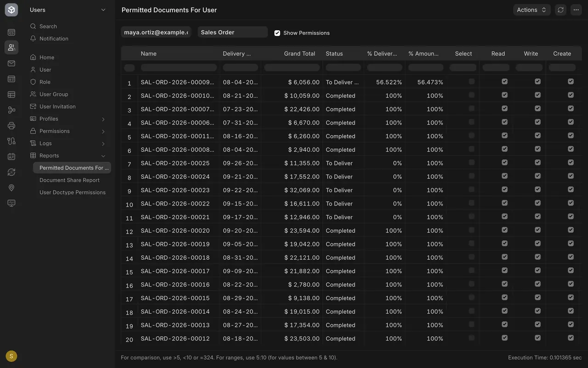Open the Users workspace dropdown

coord(68,10)
